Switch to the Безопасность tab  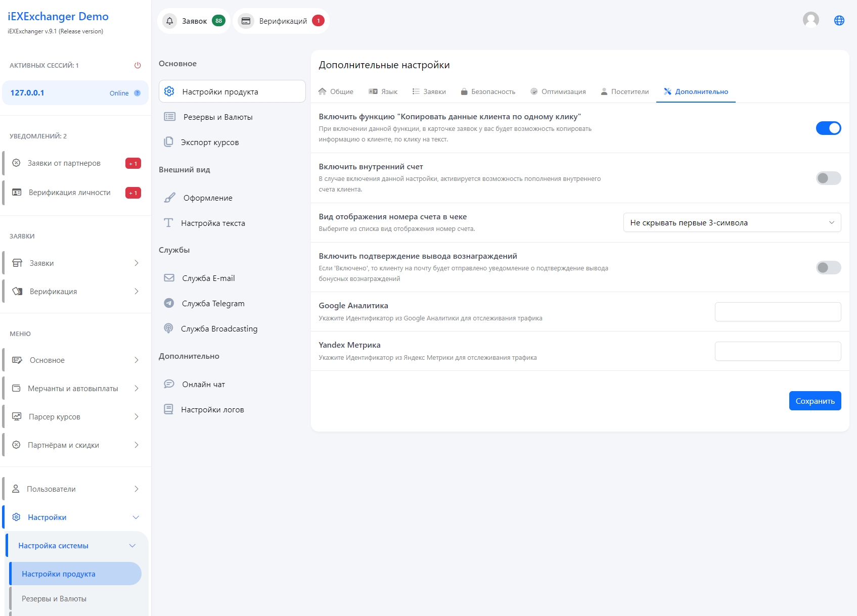tap(488, 91)
